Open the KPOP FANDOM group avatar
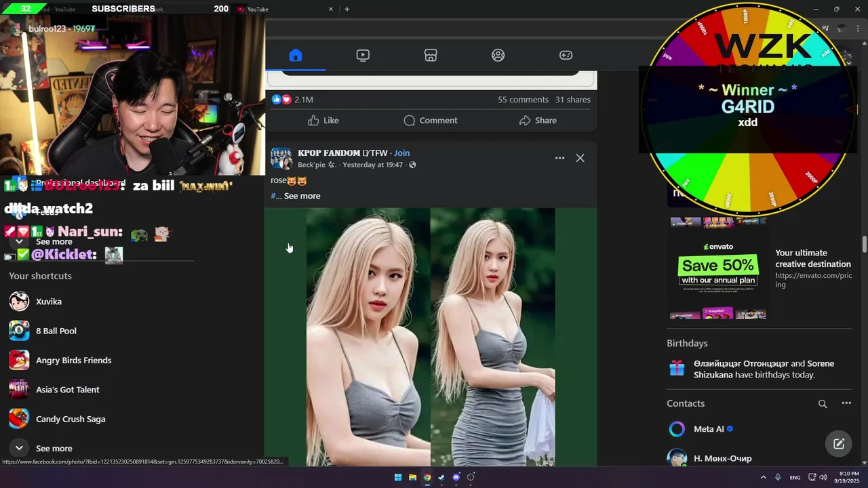The image size is (868, 488). point(281,158)
